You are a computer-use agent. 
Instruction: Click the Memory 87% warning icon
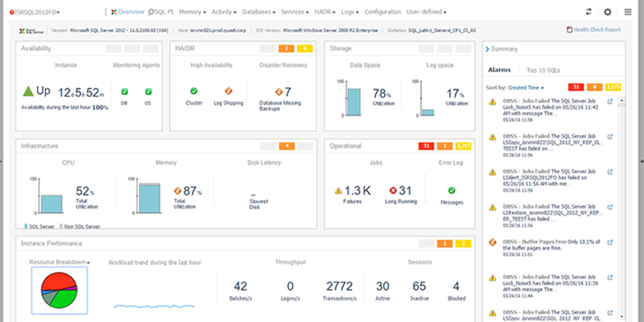click(177, 191)
